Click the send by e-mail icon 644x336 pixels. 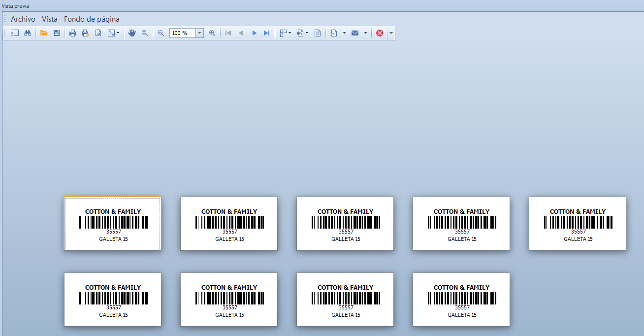(x=355, y=33)
